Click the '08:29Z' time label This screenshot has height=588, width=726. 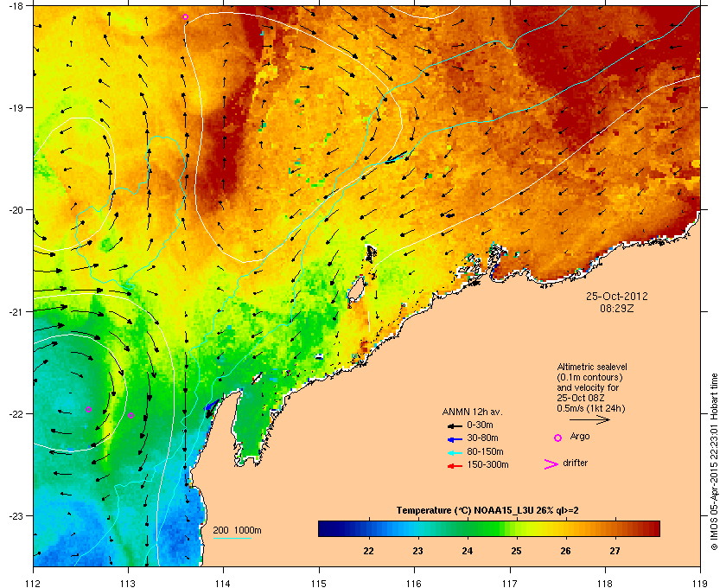point(617,308)
